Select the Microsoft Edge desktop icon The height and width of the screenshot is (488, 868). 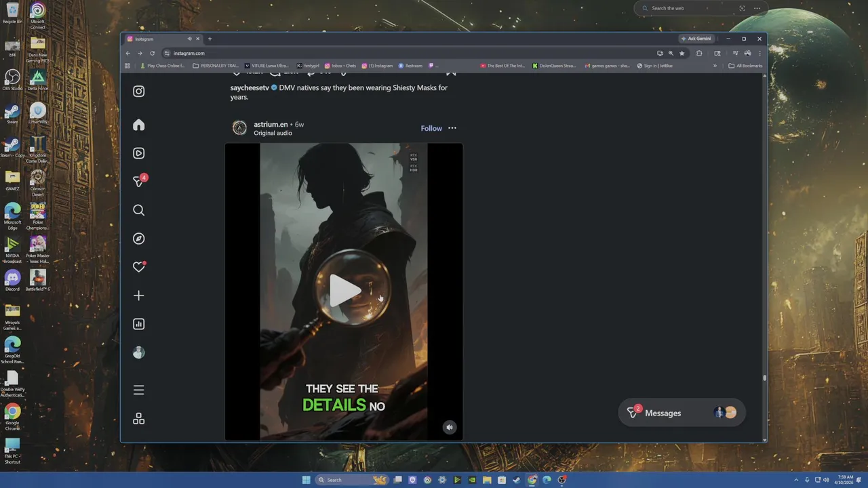coord(12,216)
